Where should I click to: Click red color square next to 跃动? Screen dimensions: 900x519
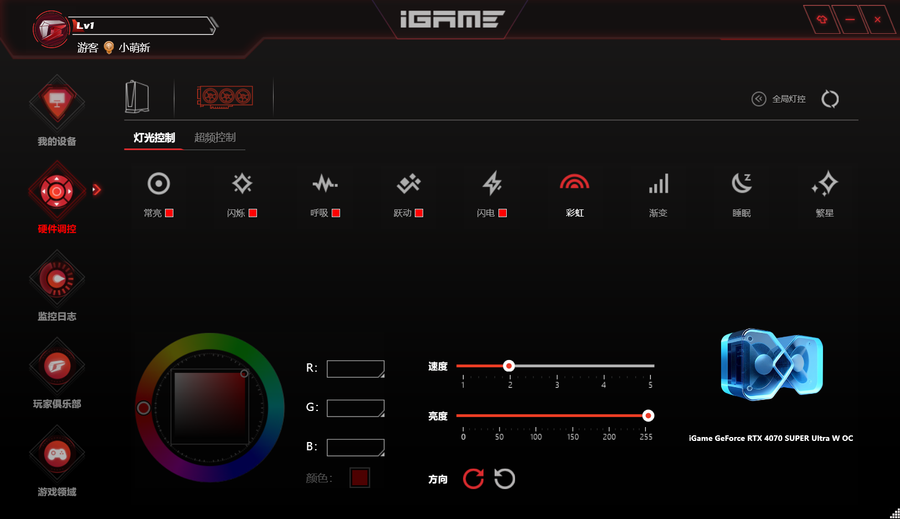[419, 213]
